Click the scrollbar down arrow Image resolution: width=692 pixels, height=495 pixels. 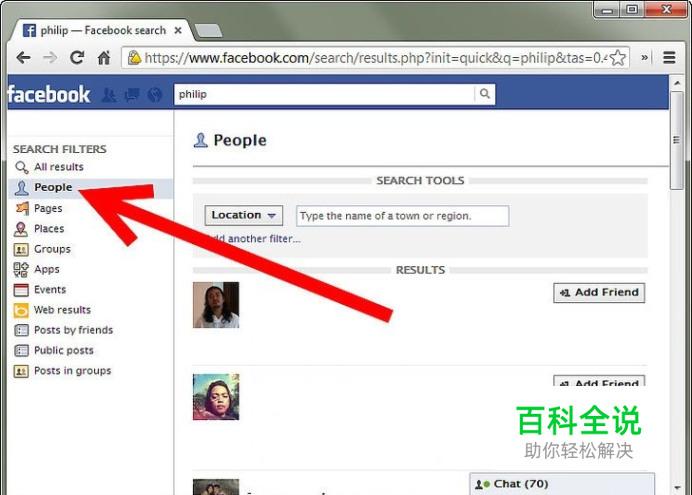[677, 488]
